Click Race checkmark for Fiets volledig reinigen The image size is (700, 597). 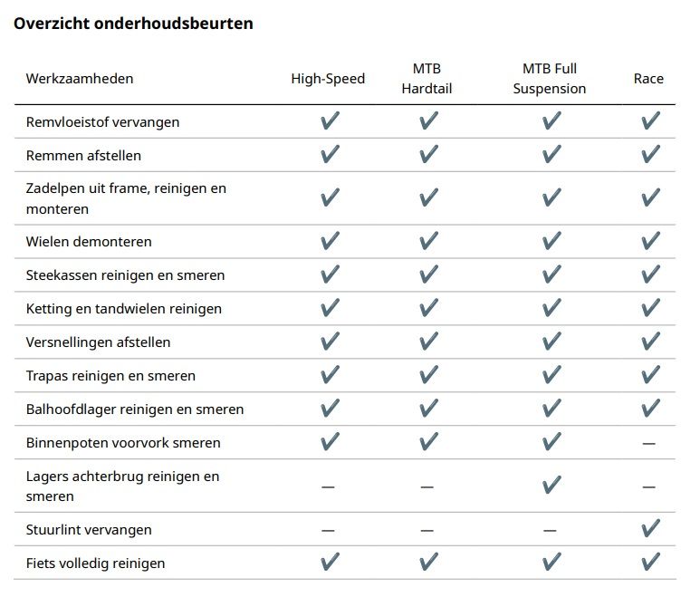(x=650, y=563)
